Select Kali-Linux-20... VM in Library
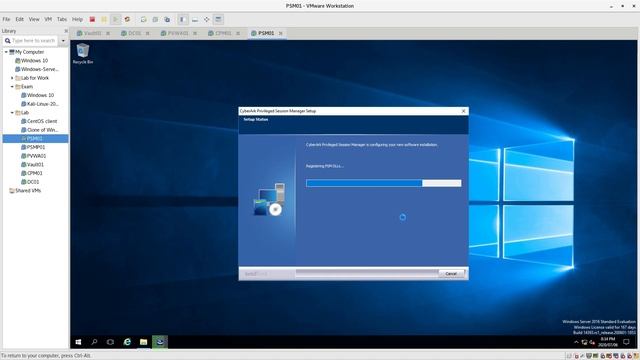This screenshot has width=640, height=360. pos(40,104)
